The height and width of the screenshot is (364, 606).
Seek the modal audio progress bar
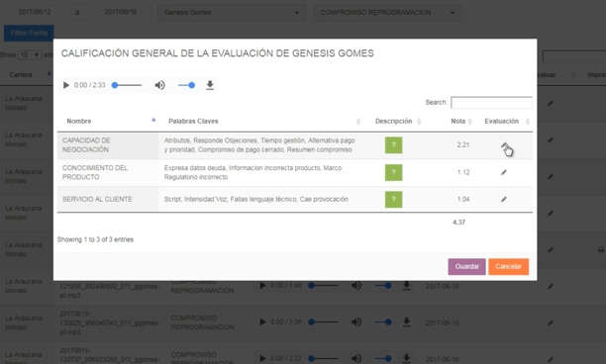tap(127, 85)
